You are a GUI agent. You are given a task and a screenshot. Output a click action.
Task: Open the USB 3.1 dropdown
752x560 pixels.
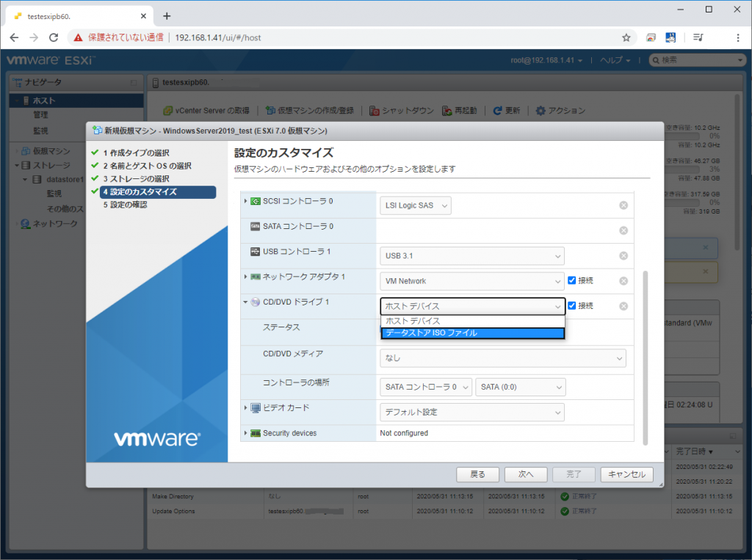(472, 255)
